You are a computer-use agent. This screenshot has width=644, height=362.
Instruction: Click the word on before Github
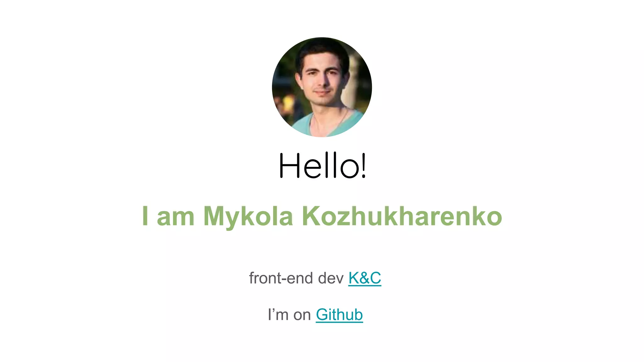(x=302, y=315)
